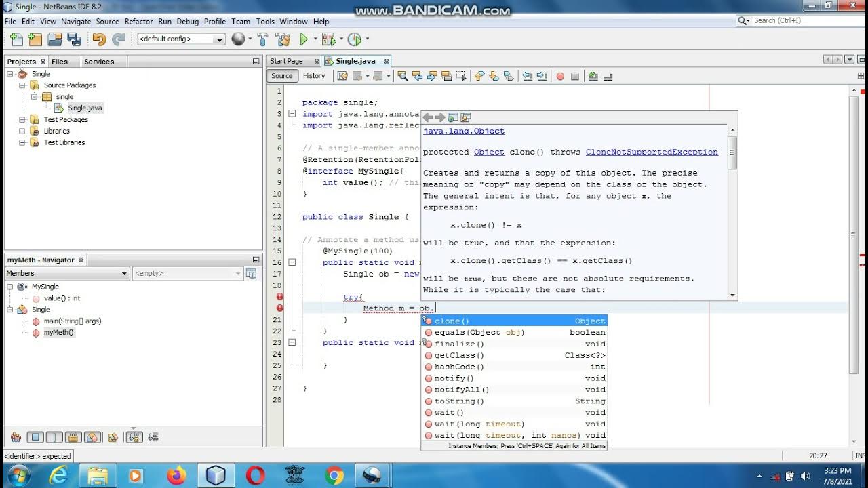Toggle show inherited members in Navigator

(x=16, y=437)
